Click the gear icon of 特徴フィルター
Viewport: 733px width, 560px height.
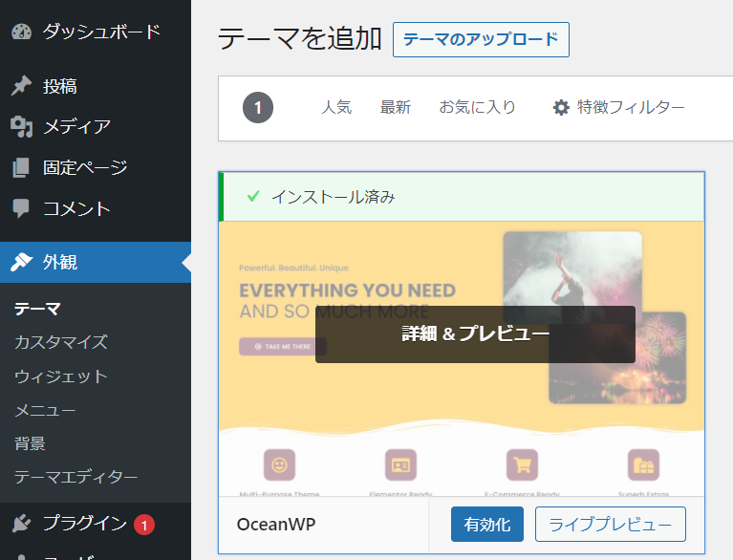561,108
